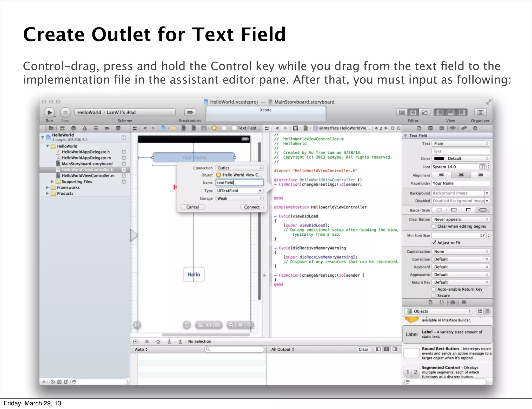
Task: Click the step into debug icon
Action: pyautogui.click(x=169, y=342)
